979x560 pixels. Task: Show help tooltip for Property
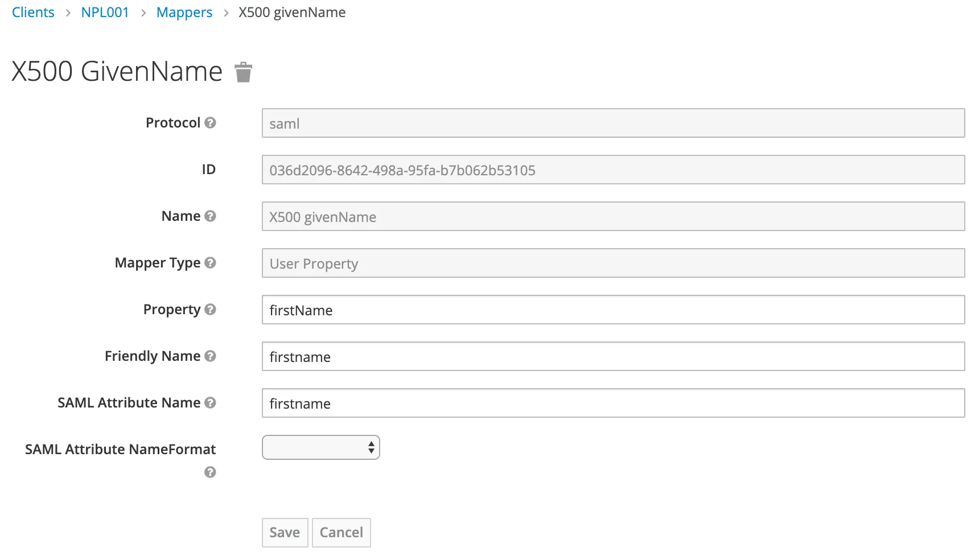point(210,310)
